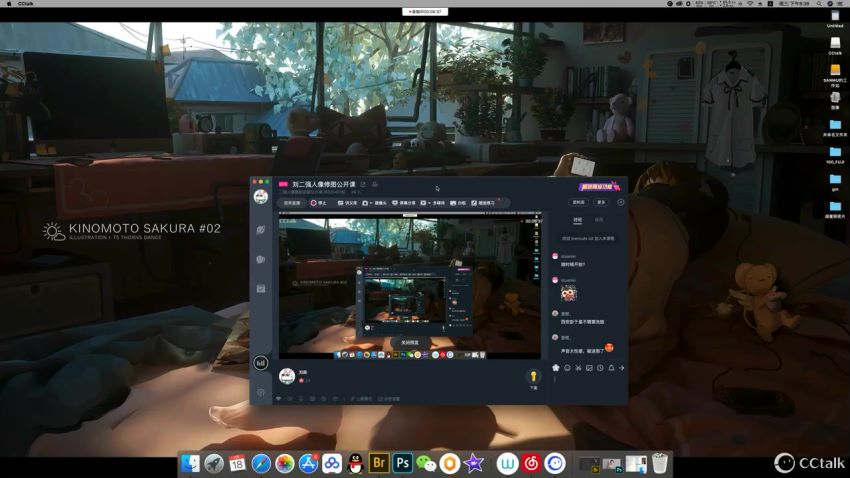Screen dimensions: 850x478
Task: Click the stop broadcast button with red circle
Action: [318, 203]
